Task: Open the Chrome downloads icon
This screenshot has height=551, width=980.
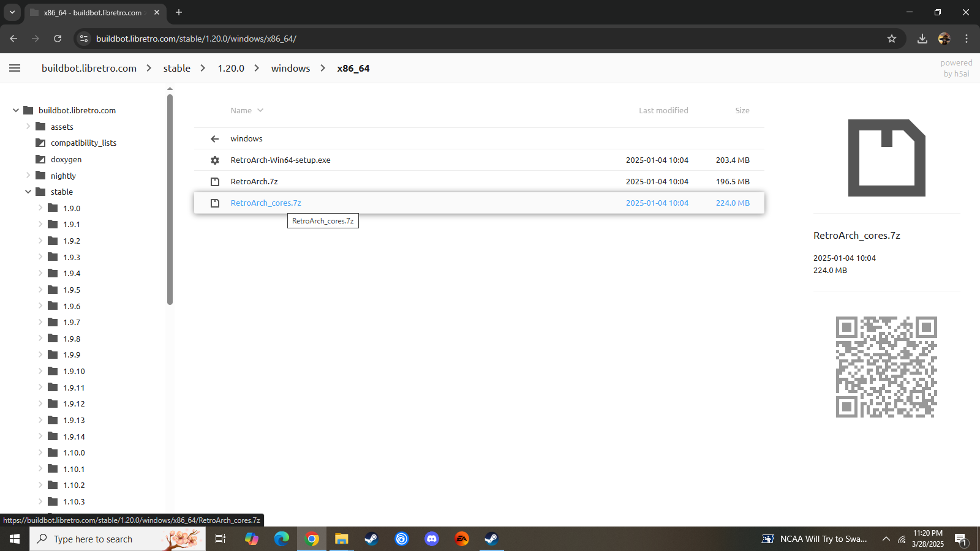Action: coord(922,39)
